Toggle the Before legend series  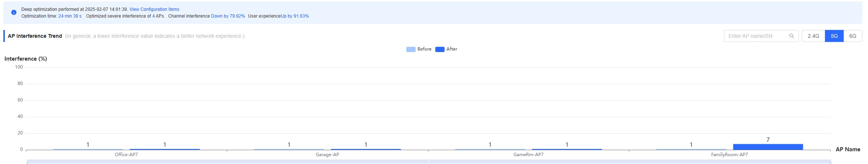coord(419,49)
